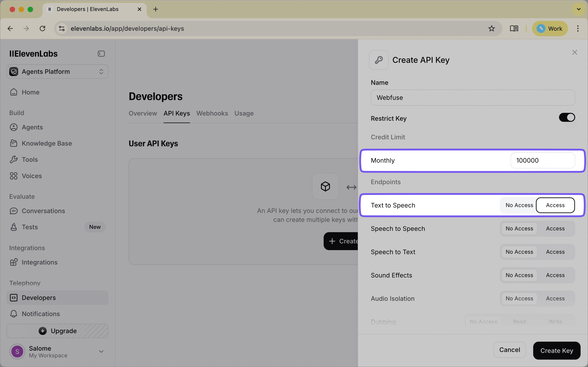Click the Create Key button

557,350
